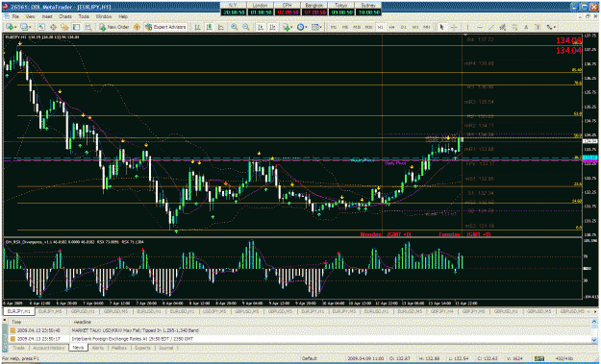Select the arrow cursor tool
This screenshot has width=601, height=364.
[441, 27]
